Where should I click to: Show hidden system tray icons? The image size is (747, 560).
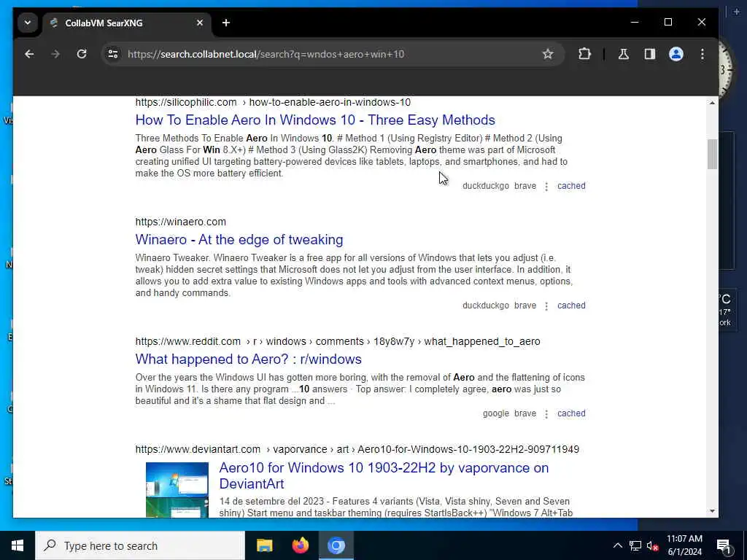pos(617,545)
